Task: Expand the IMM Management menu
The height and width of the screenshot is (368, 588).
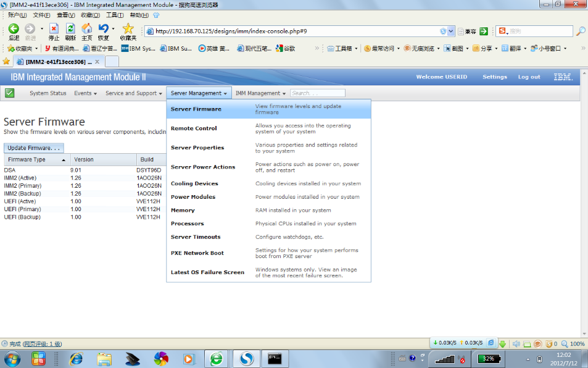Action: 260,93
